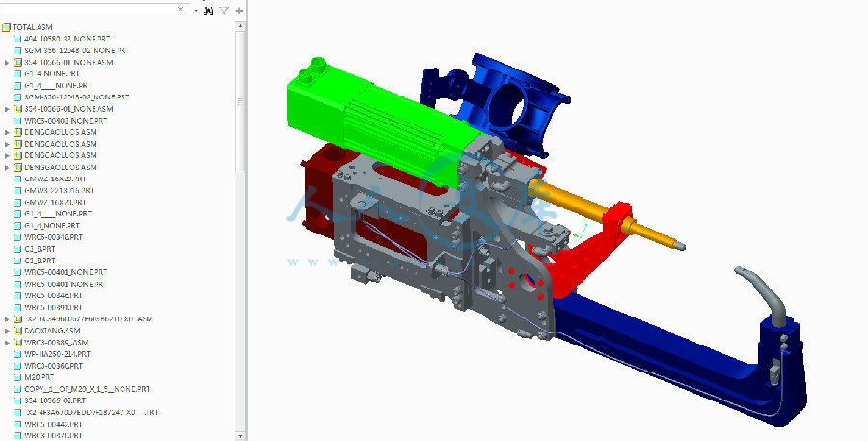Click the tree scrollbar up arrow
Viewport: 868px width, 441px height.
241,26
